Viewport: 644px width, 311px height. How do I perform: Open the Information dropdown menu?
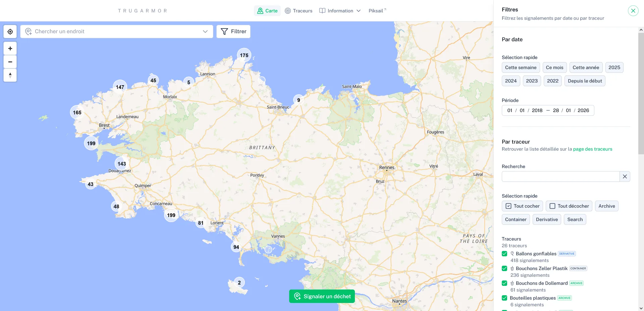(340, 11)
